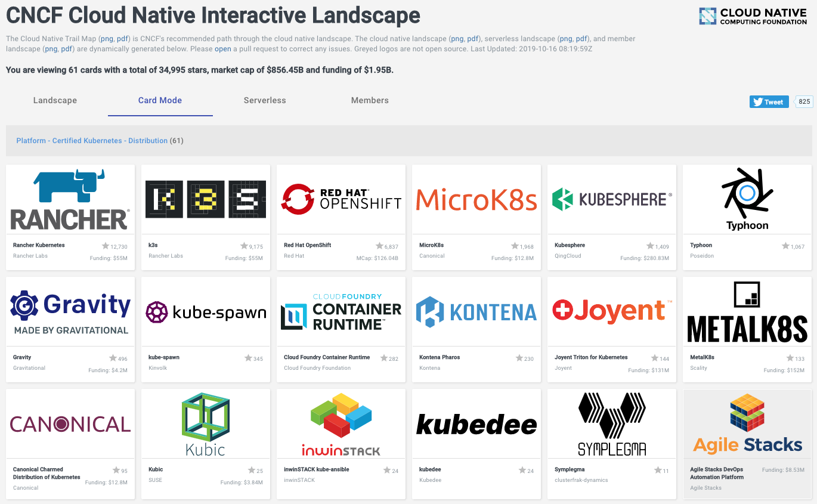Screen dimensions: 817x504
Task: Select the kubedee card thumbnail
Action: click(x=476, y=423)
